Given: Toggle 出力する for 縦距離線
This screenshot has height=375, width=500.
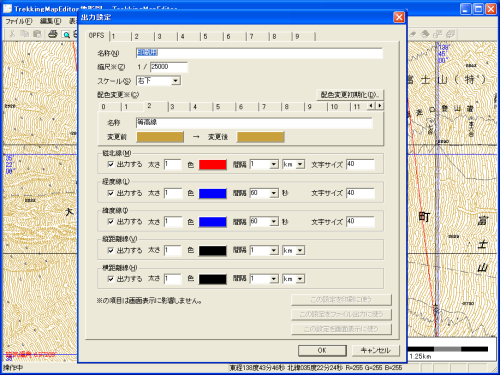Looking at the screenshot, I should tap(111, 250).
